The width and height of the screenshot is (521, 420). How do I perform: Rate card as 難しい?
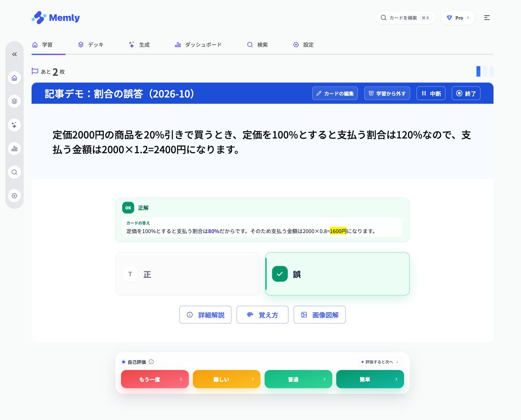226,379
